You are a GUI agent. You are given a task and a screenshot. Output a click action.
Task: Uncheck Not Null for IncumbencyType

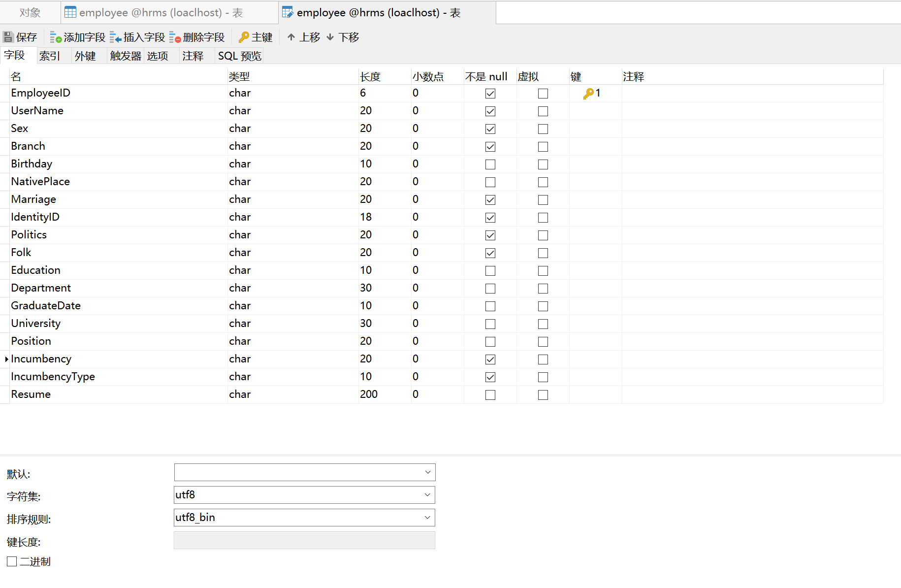click(490, 377)
